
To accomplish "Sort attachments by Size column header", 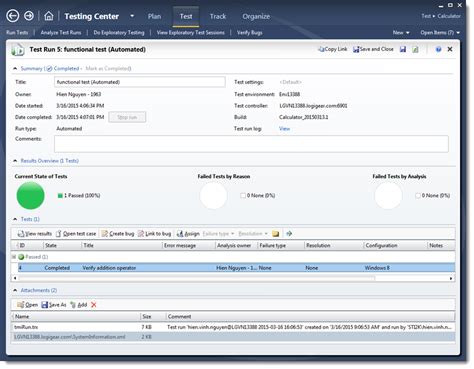I will 153,317.
